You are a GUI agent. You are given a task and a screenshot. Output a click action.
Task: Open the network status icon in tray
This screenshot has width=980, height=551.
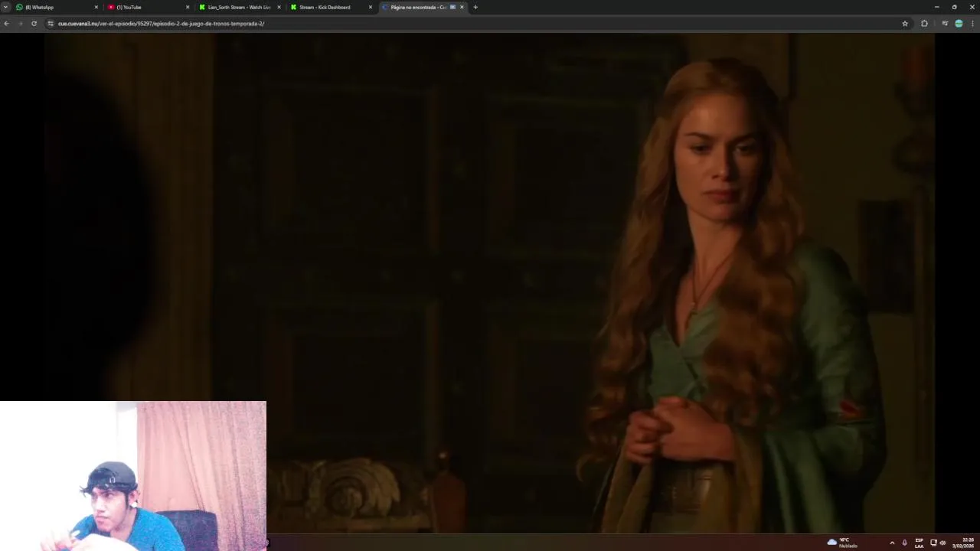[x=933, y=543]
